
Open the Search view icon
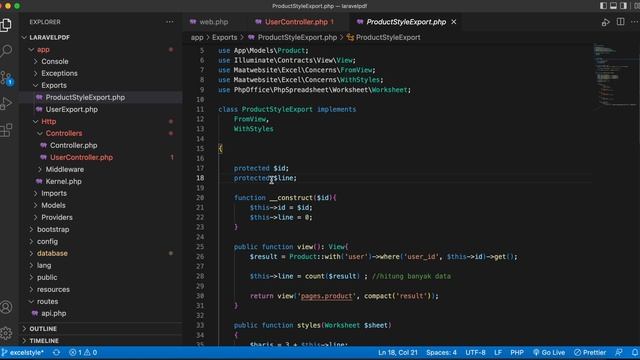tap(6, 51)
